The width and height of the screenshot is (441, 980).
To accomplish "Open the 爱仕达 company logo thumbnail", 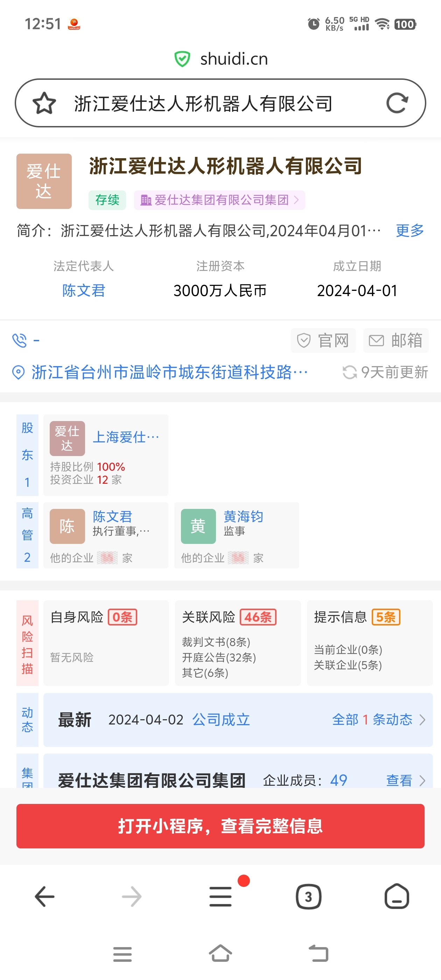I will click(x=44, y=181).
